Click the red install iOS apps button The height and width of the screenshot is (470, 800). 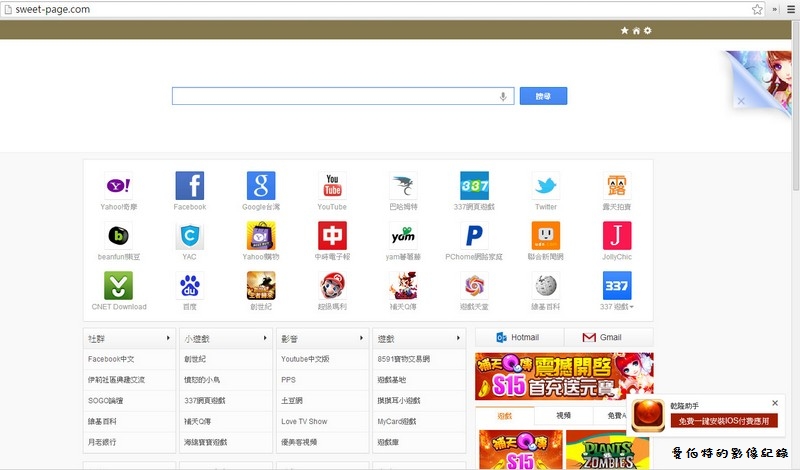(x=724, y=421)
